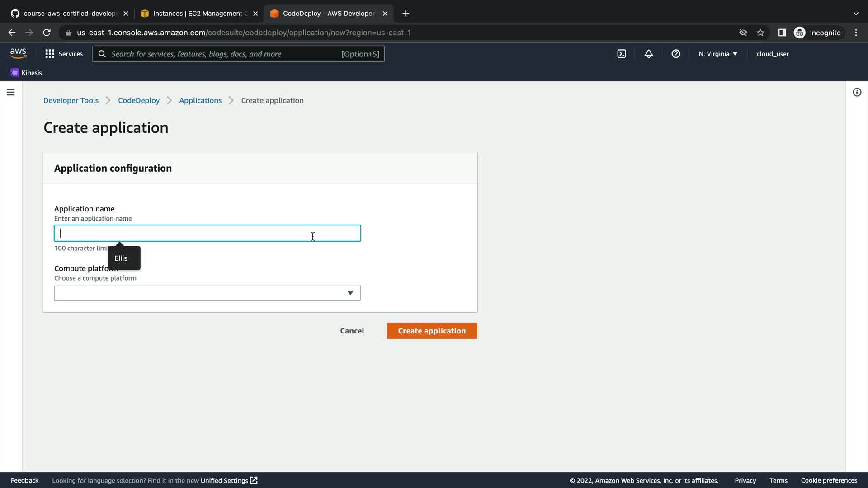Click the AWS logo home icon
Image resolution: width=868 pixels, height=488 pixels.
coord(18,53)
